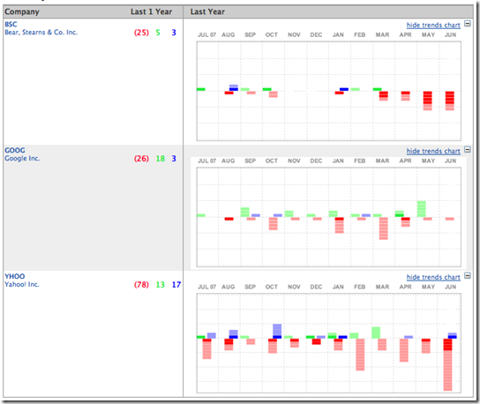Sort by the Last 1 Year column header
The width and height of the screenshot is (480, 404).
(151, 12)
